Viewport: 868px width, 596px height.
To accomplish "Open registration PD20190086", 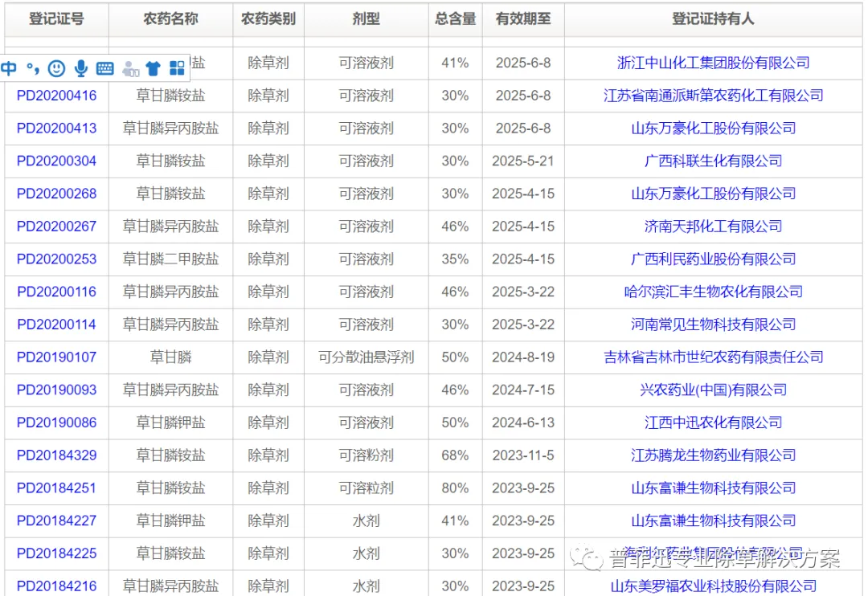I will (56, 423).
